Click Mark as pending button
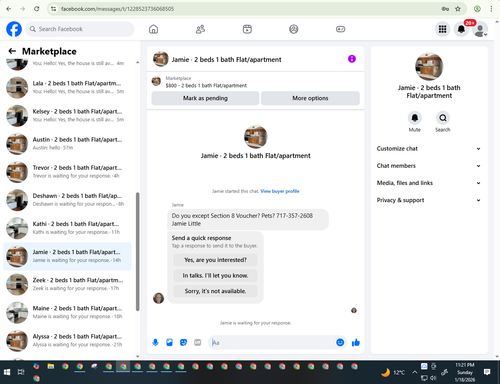This screenshot has width=500, height=384. [205, 98]
